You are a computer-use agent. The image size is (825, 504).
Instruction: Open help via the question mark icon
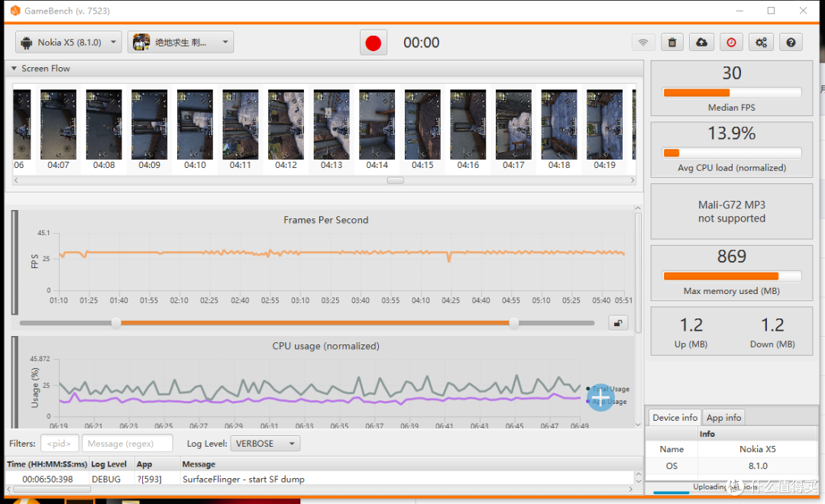pyautogui.click(x=791, y=43)
